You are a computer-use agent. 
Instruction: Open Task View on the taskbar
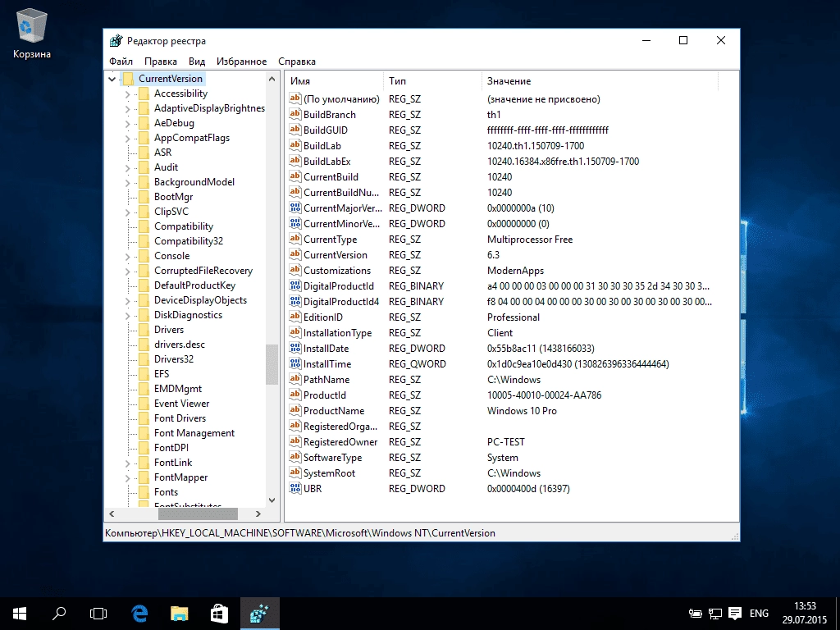(98, 614)
